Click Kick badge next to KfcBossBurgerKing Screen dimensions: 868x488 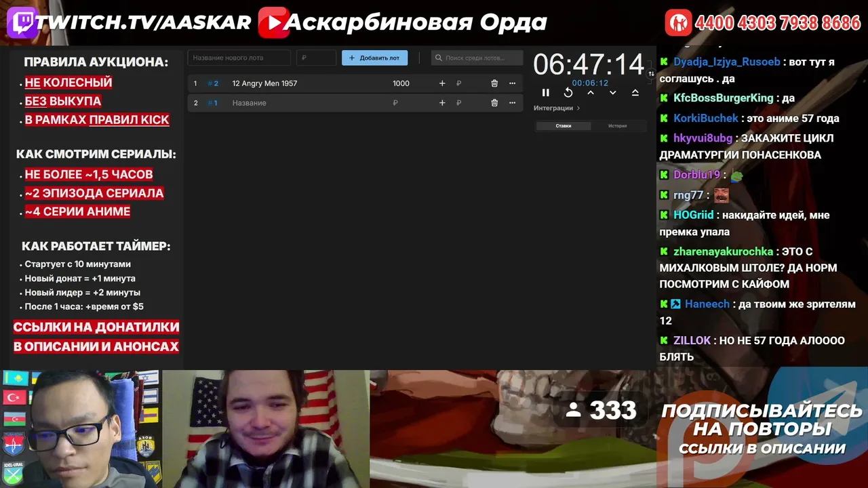[664, 98]
